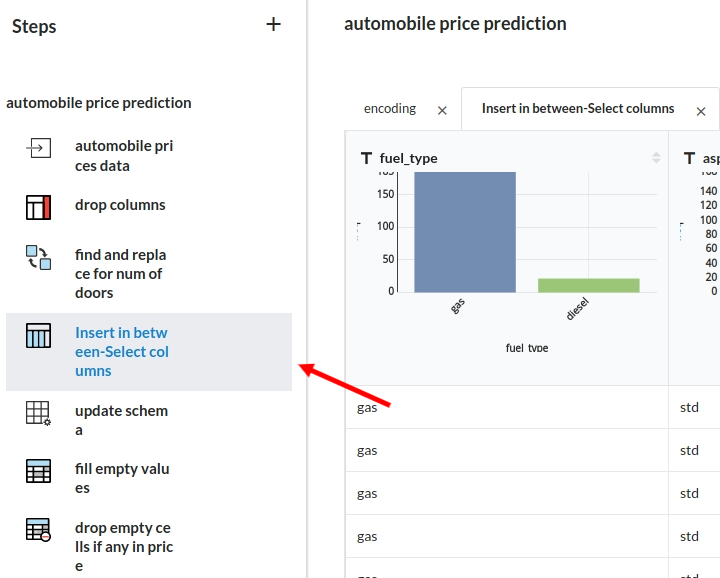Click the blue gas bar in chart
Image resolution: width=720 pixels, height=578 pixels.
coord(465,232)
